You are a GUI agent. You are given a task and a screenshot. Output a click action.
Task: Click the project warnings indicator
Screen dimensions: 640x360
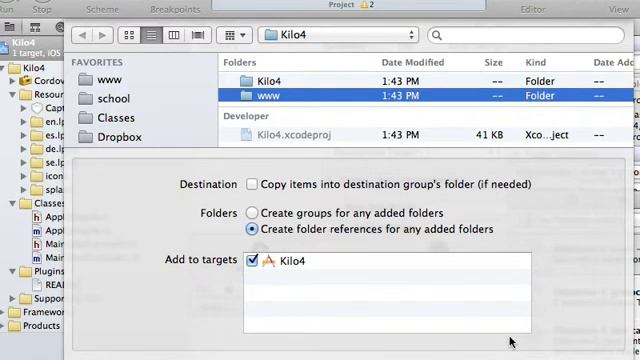[367, 4]
